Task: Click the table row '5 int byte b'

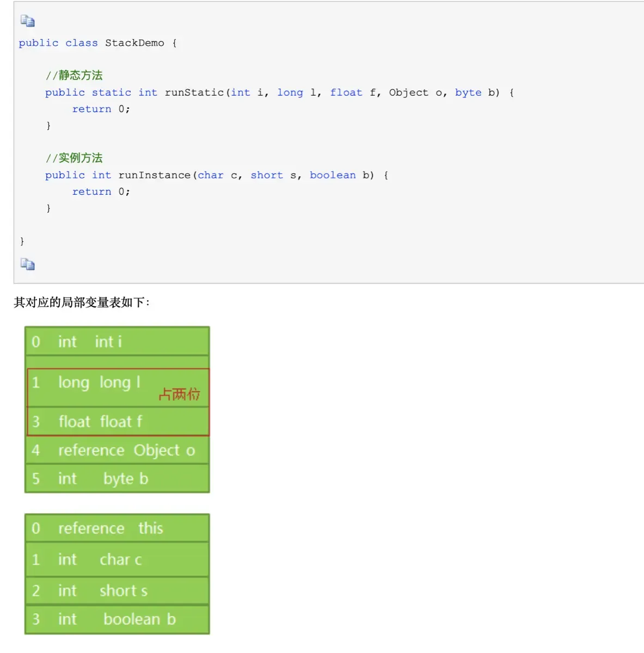Action: [x=117, y=479]
